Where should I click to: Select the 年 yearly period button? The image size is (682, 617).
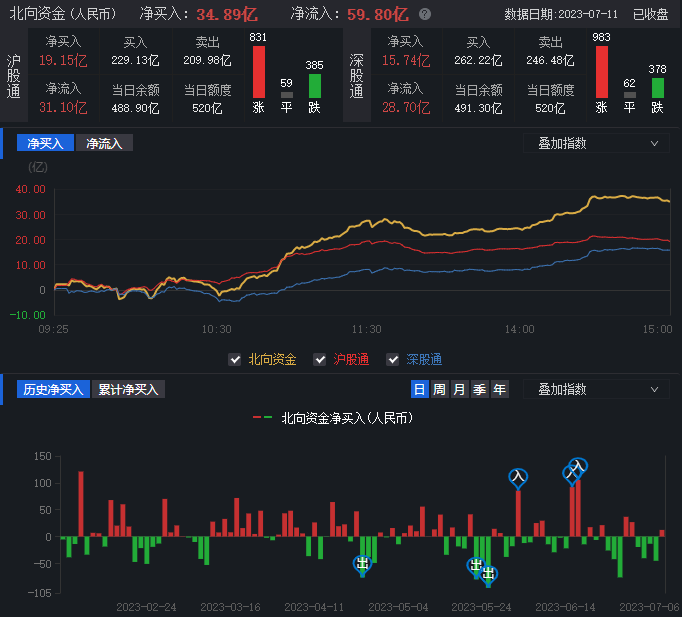(499, 390)
